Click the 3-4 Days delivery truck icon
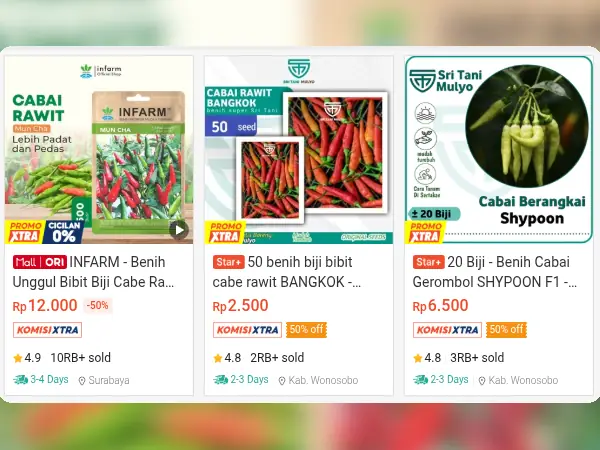 [x=20, y=380]
